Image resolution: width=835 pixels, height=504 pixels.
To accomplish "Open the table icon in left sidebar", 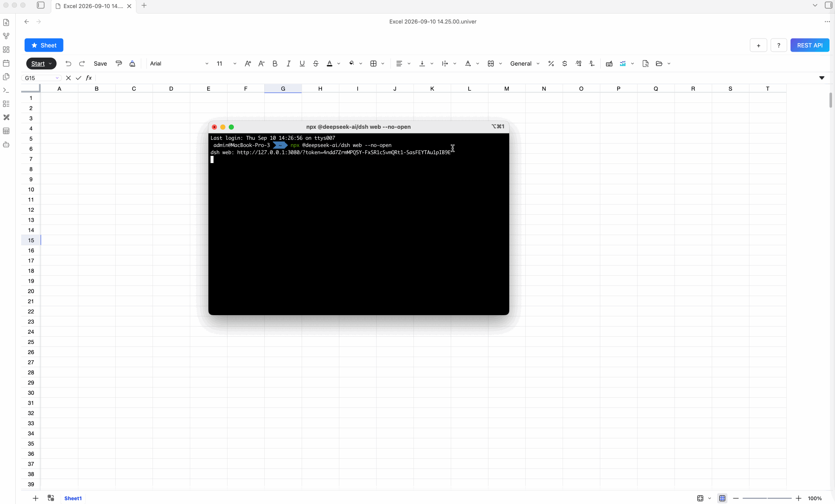I will (x=6, y=131).
